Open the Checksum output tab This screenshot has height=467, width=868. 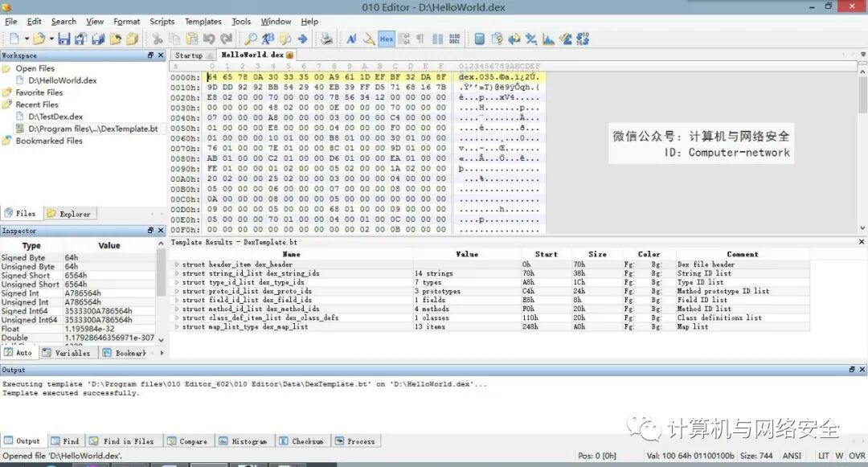(302, 441)
